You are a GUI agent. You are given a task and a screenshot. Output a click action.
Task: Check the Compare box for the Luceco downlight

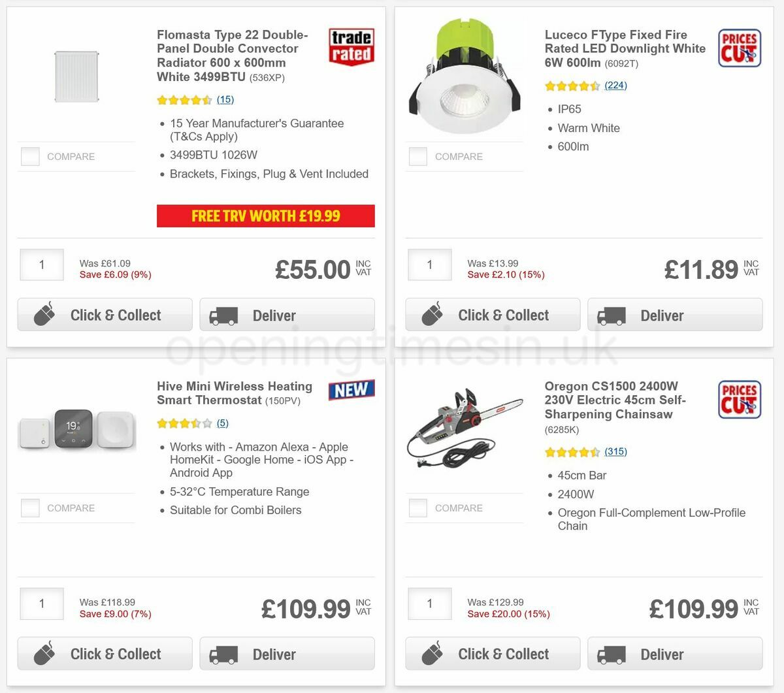click(417, 156)
